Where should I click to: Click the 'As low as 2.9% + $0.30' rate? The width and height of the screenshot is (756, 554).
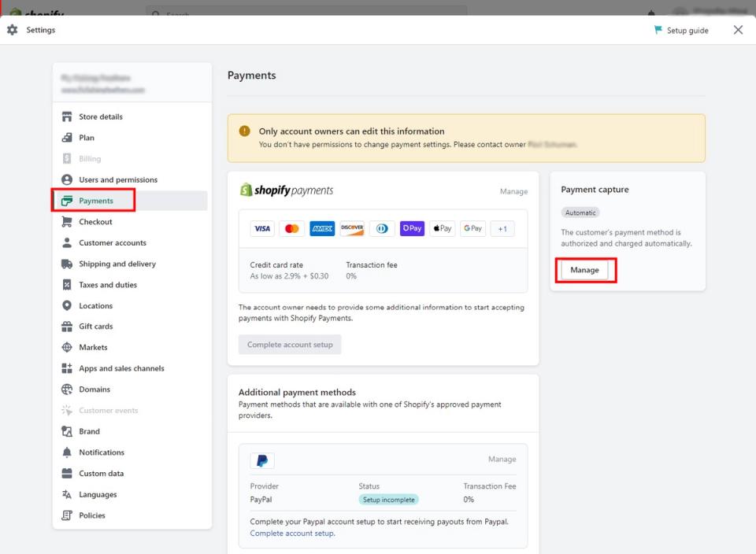[289, 276]
